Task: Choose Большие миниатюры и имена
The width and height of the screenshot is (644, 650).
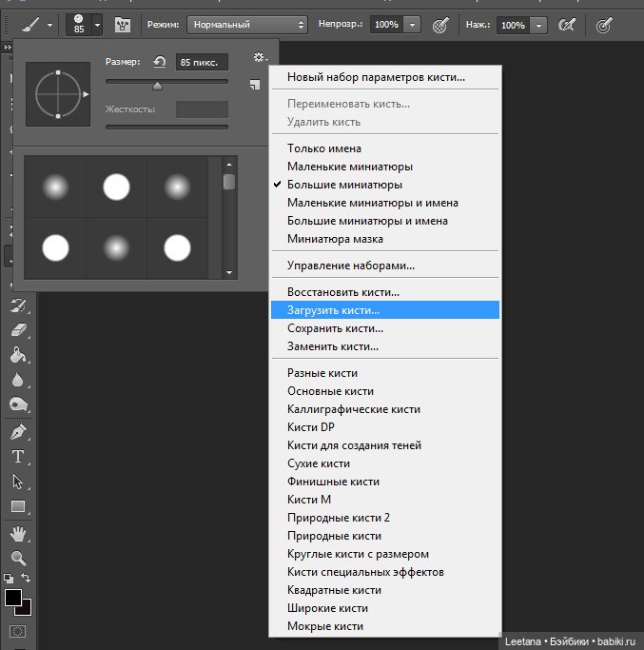Action: (385, 221)
